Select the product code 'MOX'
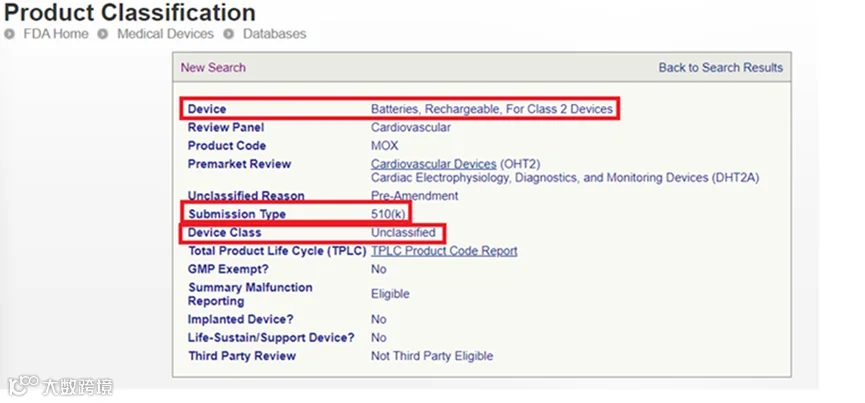 [385, 146]
